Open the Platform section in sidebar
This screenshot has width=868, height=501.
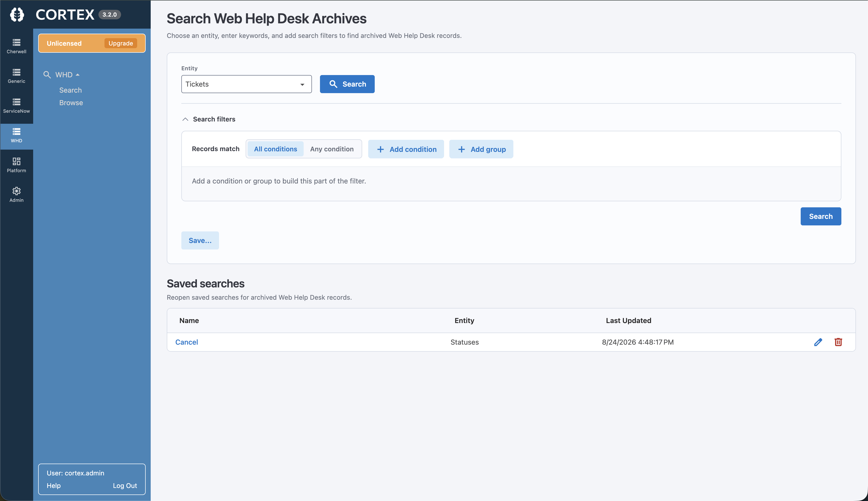click(x=17, y=165)
